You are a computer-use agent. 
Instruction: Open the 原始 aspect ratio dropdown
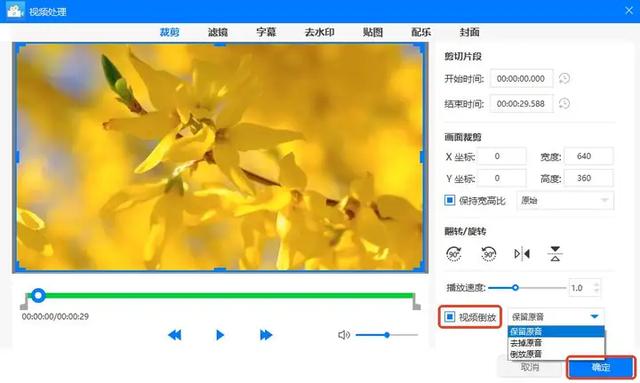coord(565,200)
